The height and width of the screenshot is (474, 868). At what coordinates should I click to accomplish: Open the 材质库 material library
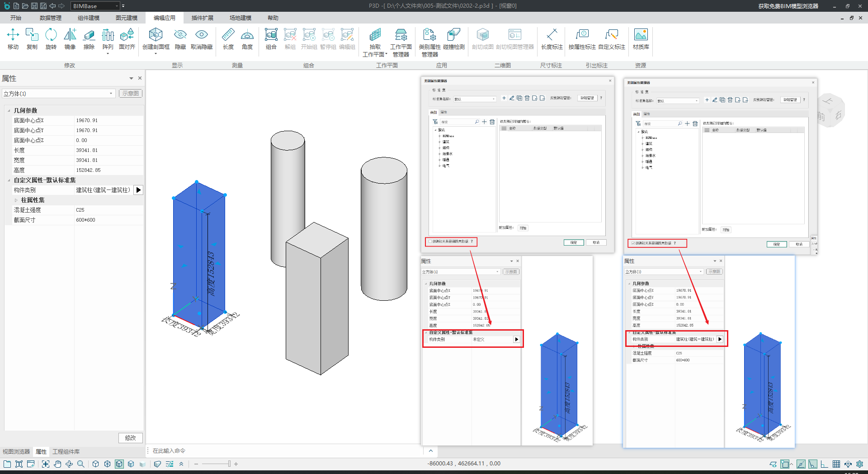(x=641, y=38)
